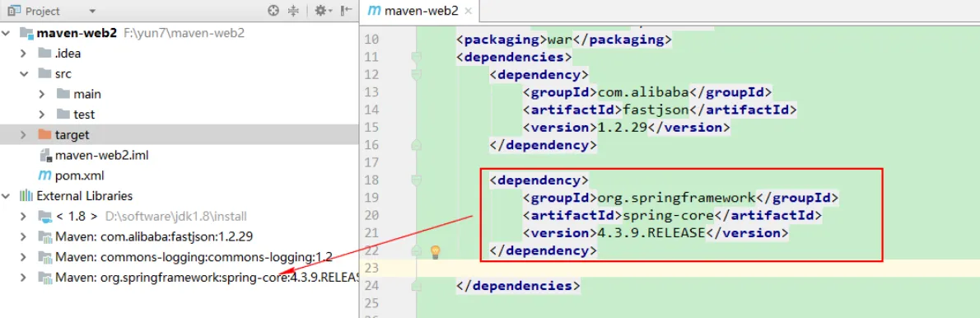Click the maven-web2.iml file icon
980x318 pixels.
[x=44, y=155]
